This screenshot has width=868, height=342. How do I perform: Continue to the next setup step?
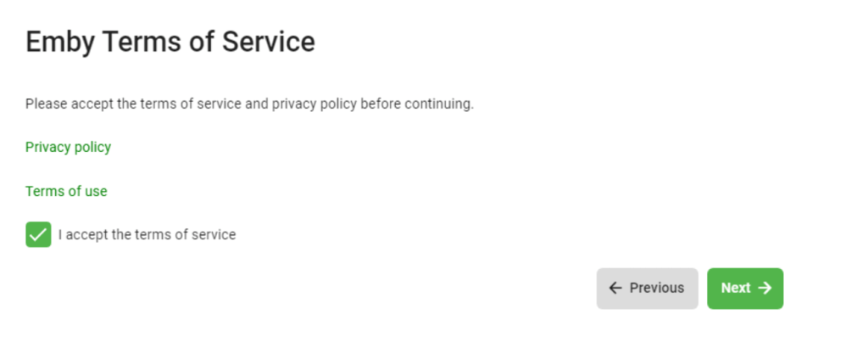coord(745,289)
